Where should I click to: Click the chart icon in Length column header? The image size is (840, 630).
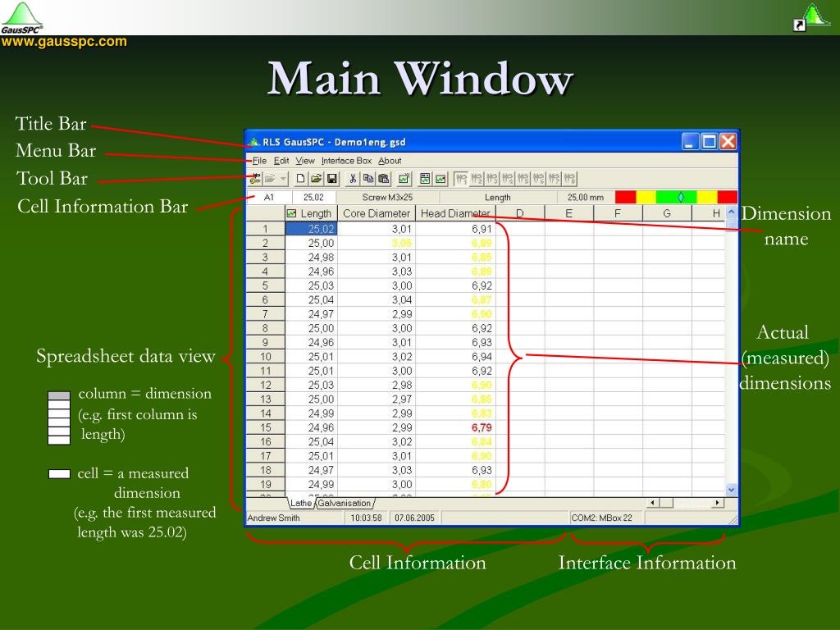tap(291, 213)
